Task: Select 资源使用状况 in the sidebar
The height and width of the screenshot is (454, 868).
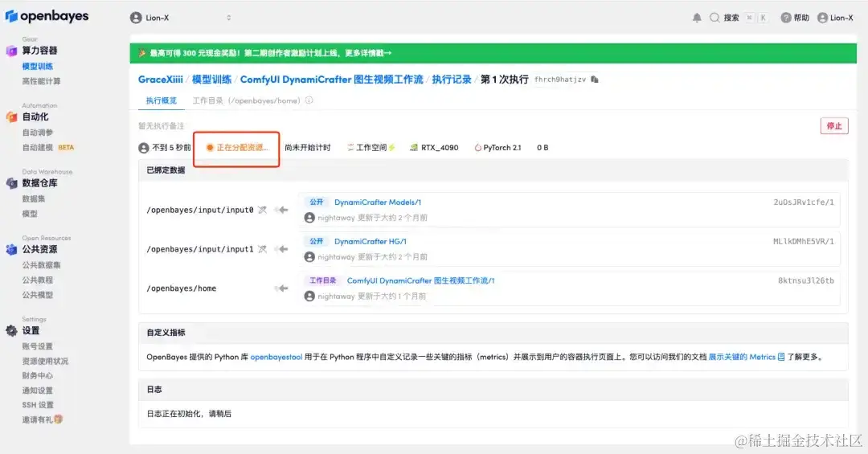Action: pos(45,362)
